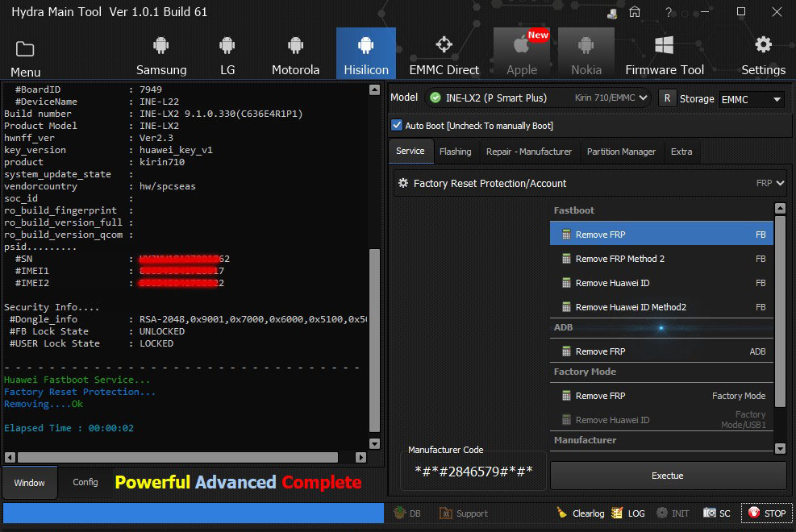Click the log scroll down arrow
Screen dimensions: 796x532
pos(375,444)
